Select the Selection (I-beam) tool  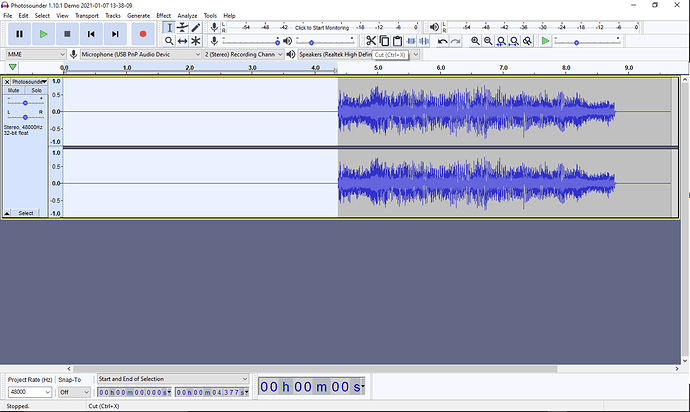[169, 28]
